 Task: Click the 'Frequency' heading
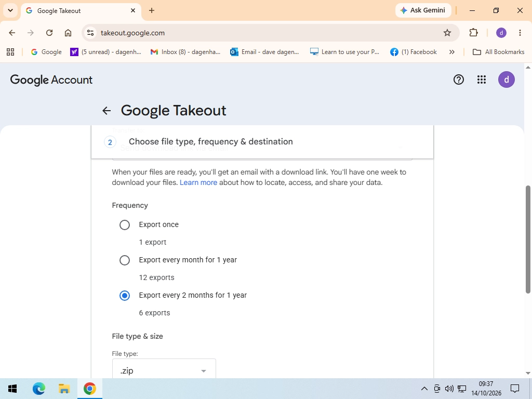pyautogui.click(x=130, y=206)
